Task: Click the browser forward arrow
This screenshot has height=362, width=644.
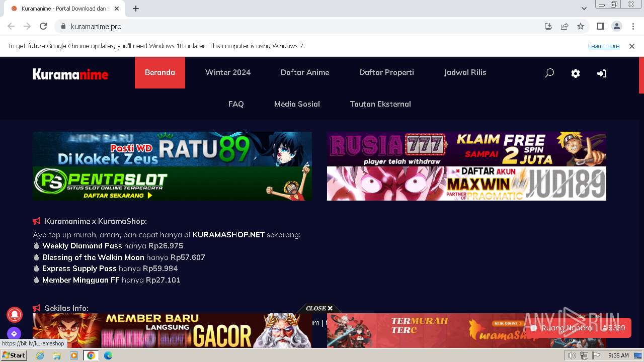Action: coord(27,26)
